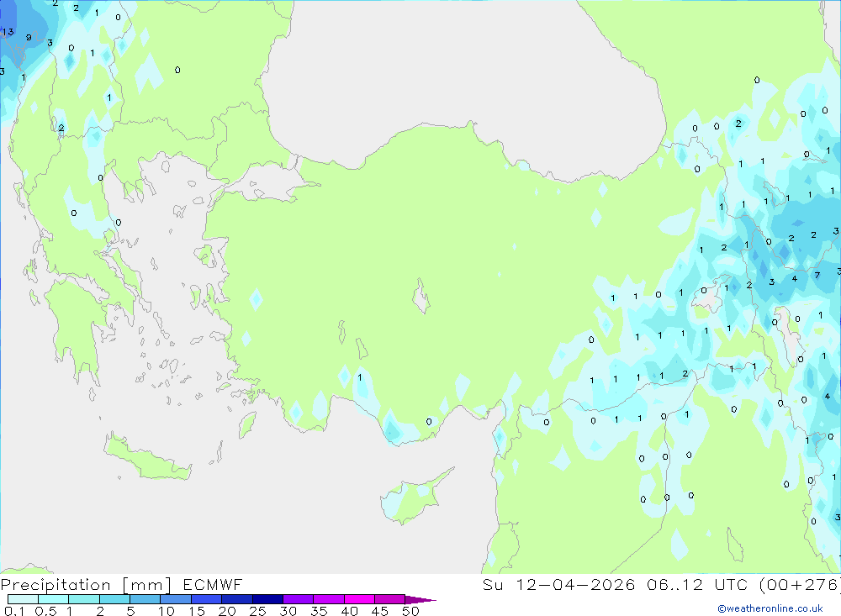841x616 pixels.
Task: Select the 40–45 mm bright magenta legend swatch
Action: pos(359,599)
